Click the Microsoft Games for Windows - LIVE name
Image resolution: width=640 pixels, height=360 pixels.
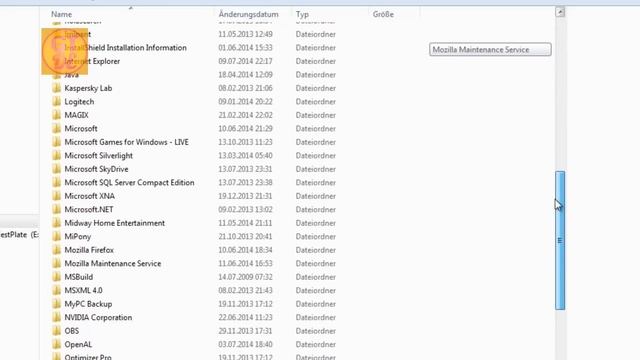(127, 142)
